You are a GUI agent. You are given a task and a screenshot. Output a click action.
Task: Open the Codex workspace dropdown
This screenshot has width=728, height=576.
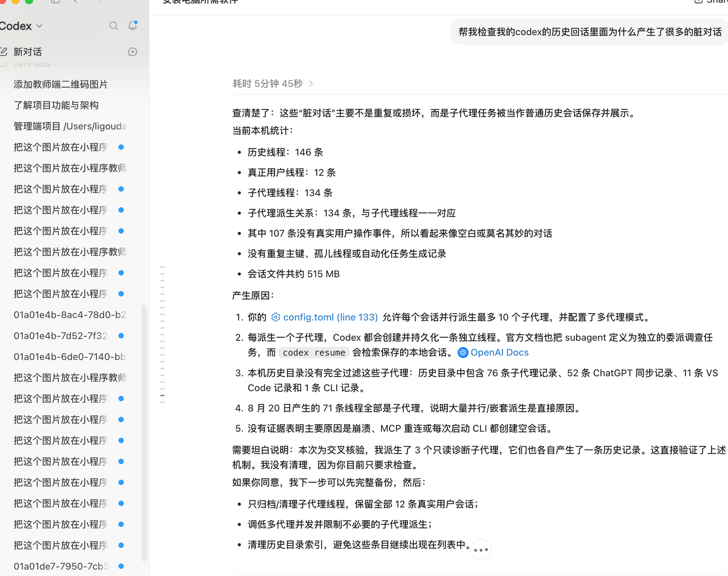click(20, 26)
